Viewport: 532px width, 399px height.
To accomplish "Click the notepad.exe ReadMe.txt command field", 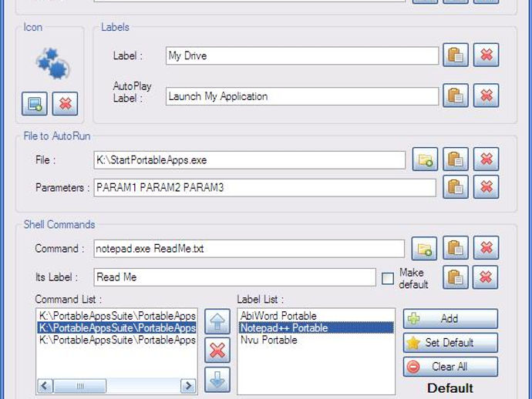I will point(249,249).
